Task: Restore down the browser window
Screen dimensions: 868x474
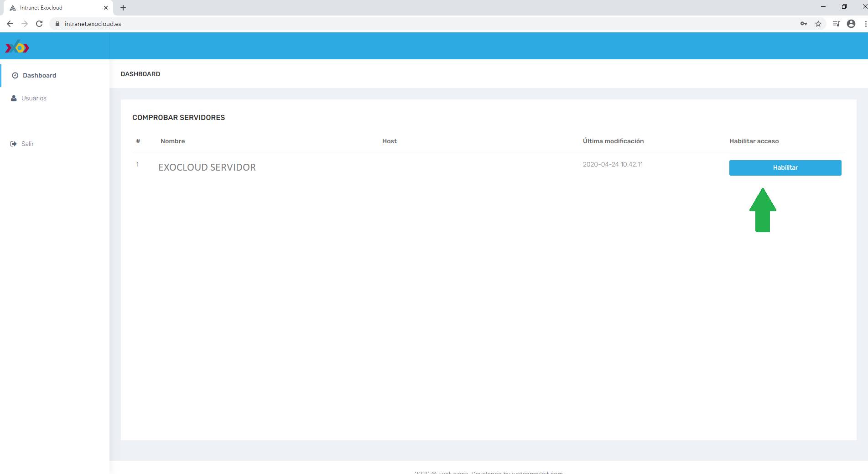Action: (844, 7)
